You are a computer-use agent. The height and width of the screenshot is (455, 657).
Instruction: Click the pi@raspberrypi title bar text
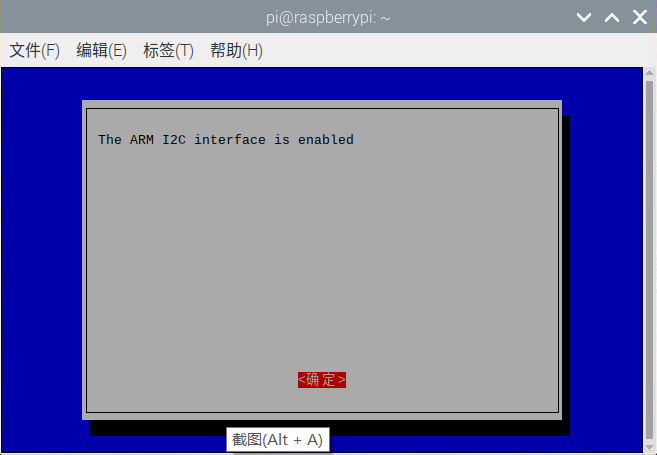coord(328,18)
